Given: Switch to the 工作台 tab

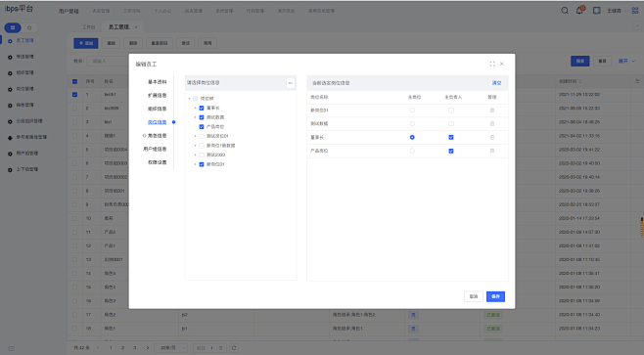Looking at the screenshot, I should (88, 27).
